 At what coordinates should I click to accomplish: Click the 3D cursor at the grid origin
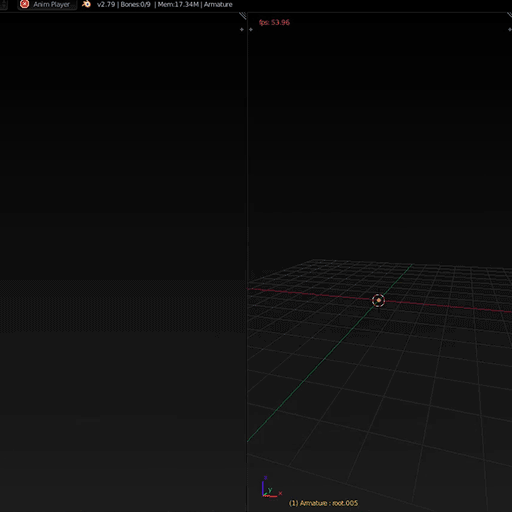click(378, 301)
